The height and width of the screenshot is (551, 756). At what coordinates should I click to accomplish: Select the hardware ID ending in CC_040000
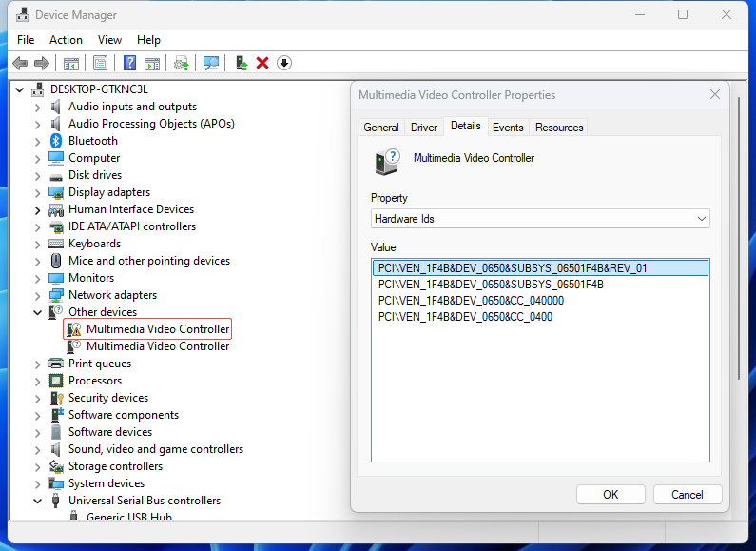pos(471,300)
